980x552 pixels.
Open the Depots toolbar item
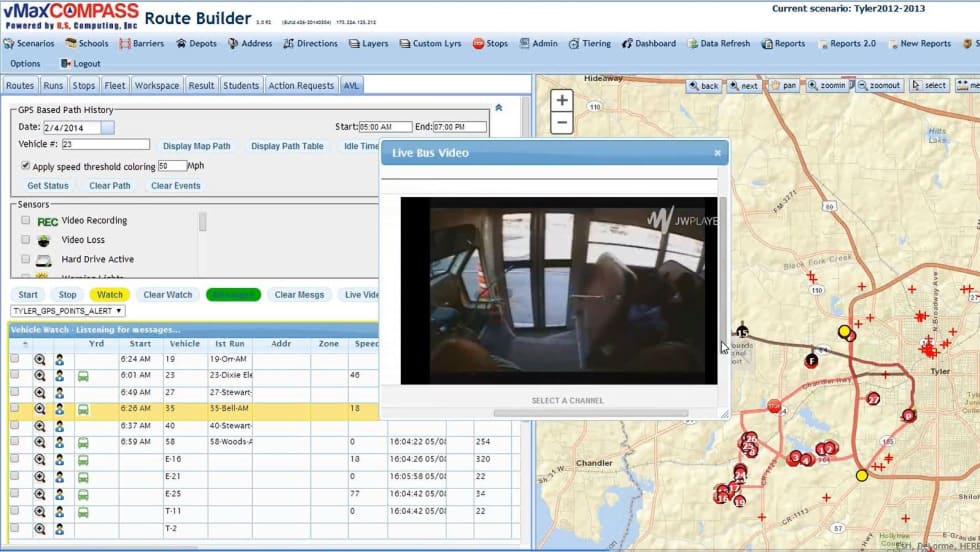pyautogui.click(x=196, y=44)
